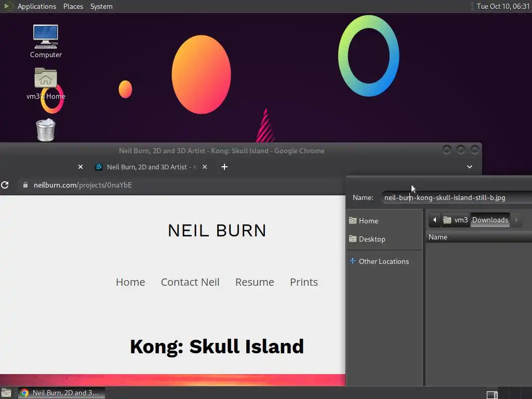Select Desktop in save dialog sidebar
The image size is (532, 399).
pyautogui.click(x=384, y=239)
